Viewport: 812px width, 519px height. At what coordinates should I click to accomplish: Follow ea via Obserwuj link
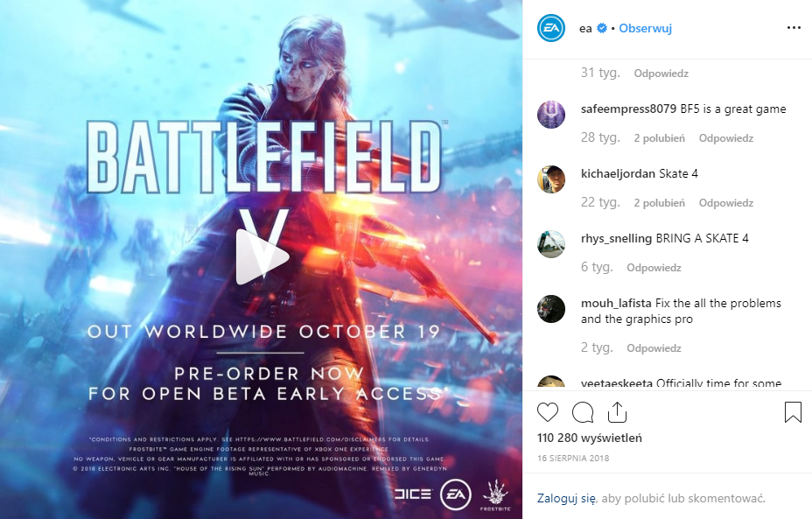[645, 29]
